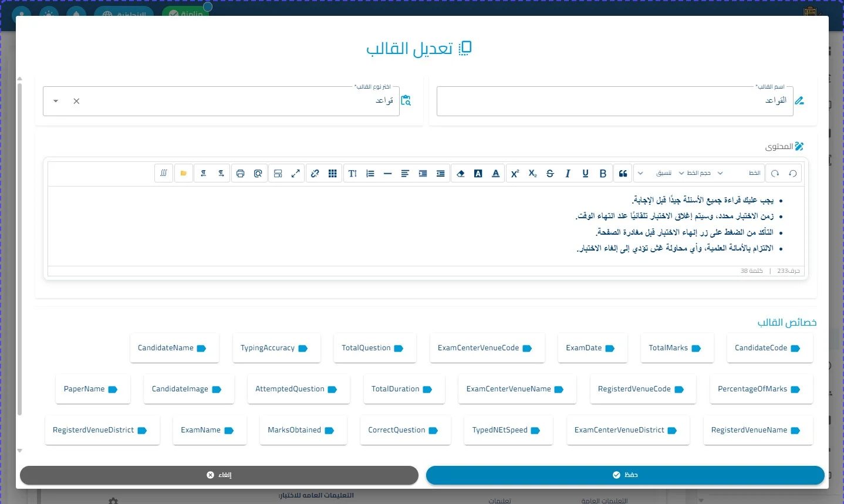The width and height of the screenshot is (844, 504).
Task: Insert a table using the grid icon
Action: point(333,173)
